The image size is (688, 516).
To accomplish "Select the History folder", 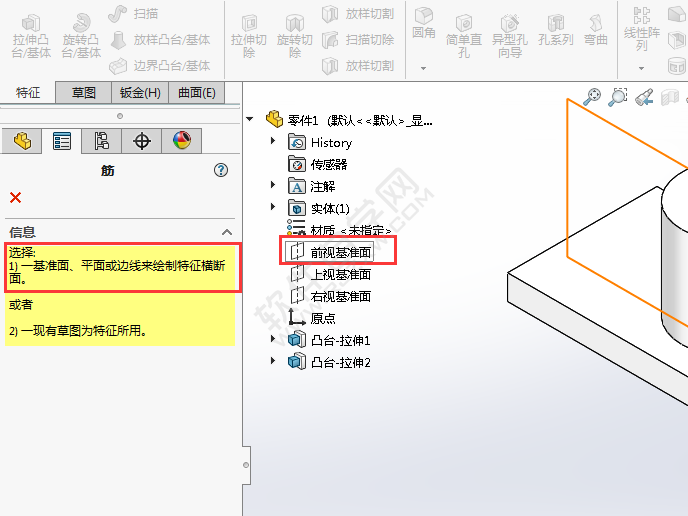I will 320,143.
